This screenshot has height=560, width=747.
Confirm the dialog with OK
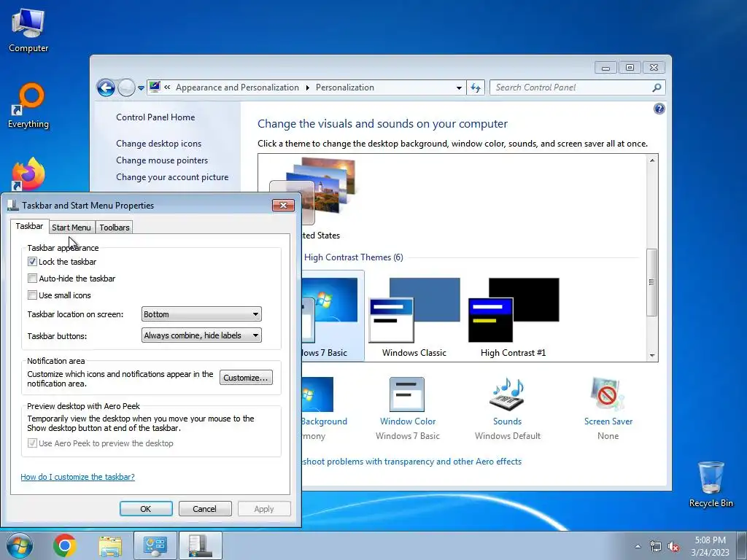pos(146,508)
